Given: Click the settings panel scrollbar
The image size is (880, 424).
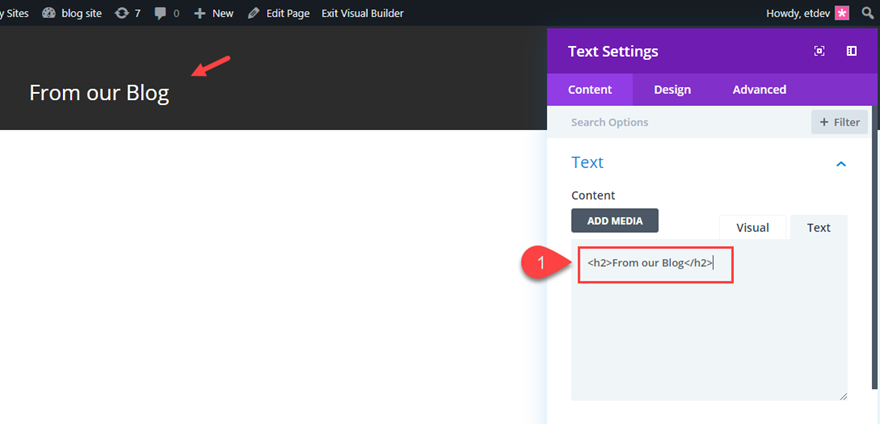Looking at the screenshot, I should click(x=874, y=247).
